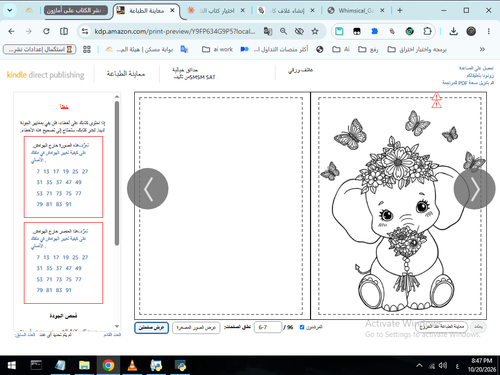The image size is (500, 375).
Task: Click the error panel scrollbar thumb
Action: click(x=117, y=173)
